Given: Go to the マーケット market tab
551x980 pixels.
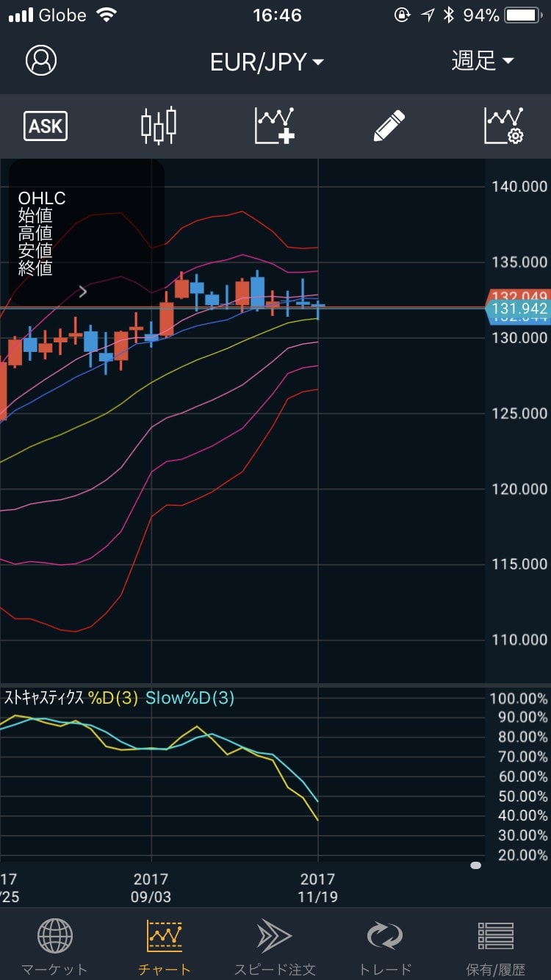Looking at the screenshot, I should coord(54,948).
